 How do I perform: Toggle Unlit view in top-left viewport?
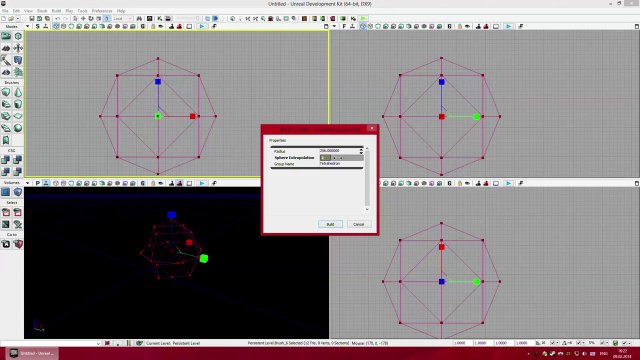pyautogui.click(x=72, y=27)
